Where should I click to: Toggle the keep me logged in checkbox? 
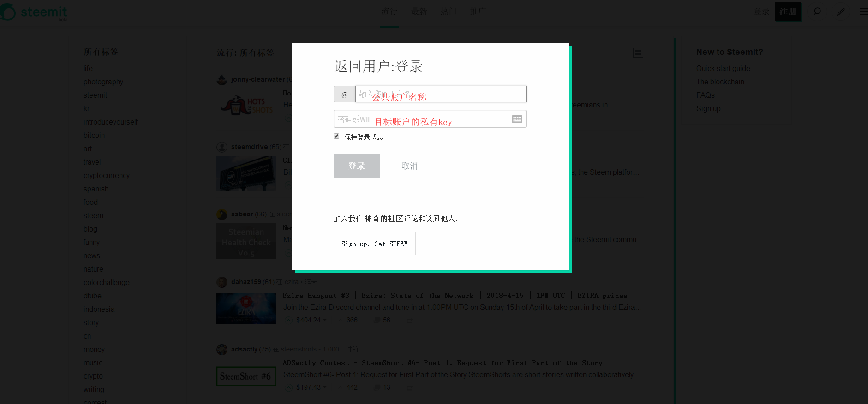click(336, 136)
